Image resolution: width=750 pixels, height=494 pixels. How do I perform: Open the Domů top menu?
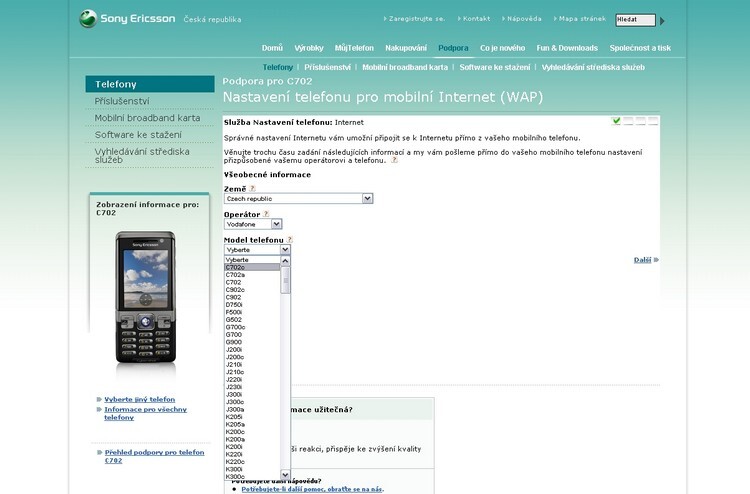(272, 48)
